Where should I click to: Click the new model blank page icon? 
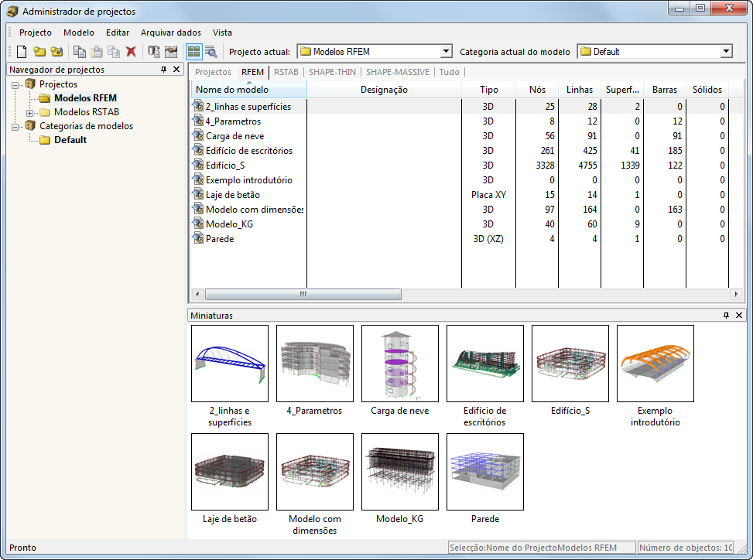click(x=22, y=51)
